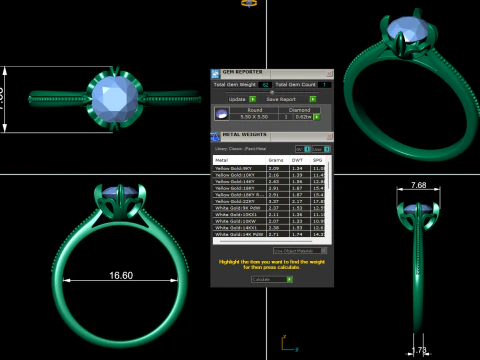Select the White Gold 10KW row
The image size is (480, 360).
point(269,221)
